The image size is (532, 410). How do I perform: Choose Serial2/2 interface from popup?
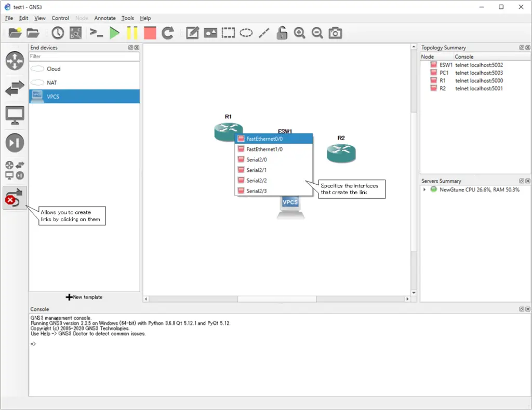click(x=273, y=181)
